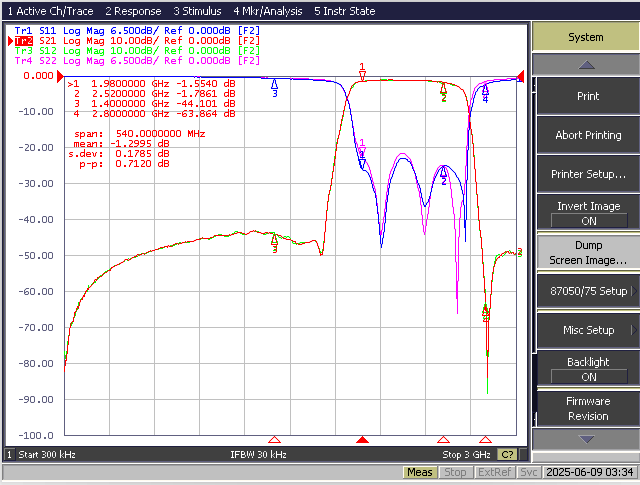Click the hollow marker triangle at 2.8 GHz on frequency axis
Image resolution: width=640 pixels, height=485 pixels.
click(485, 440)
